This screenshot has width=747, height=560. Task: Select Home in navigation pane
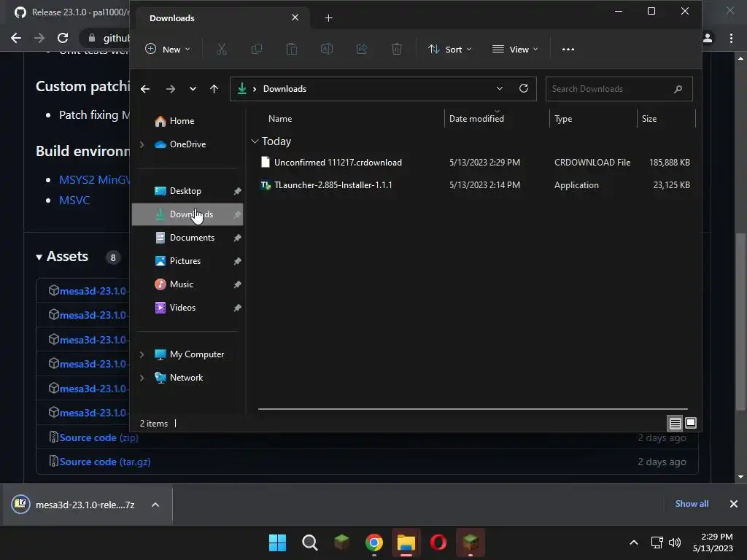(187, 121)
